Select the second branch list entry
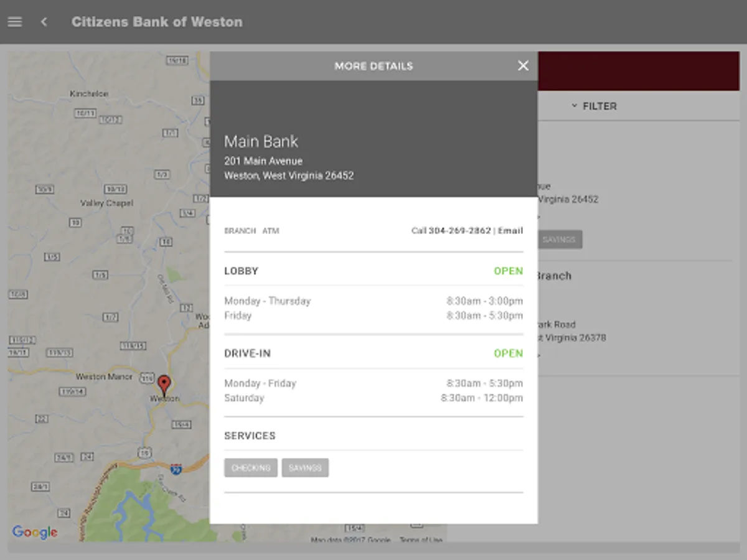Viewport: 747px width, 560px height. [637, 319]
